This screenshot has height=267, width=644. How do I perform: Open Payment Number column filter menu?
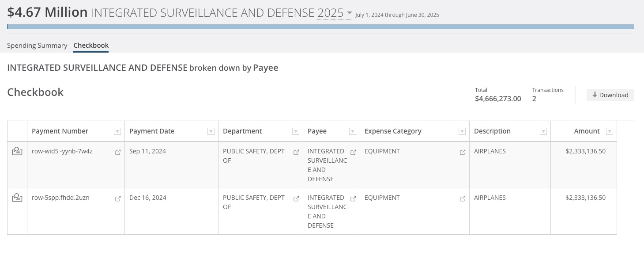117,131
